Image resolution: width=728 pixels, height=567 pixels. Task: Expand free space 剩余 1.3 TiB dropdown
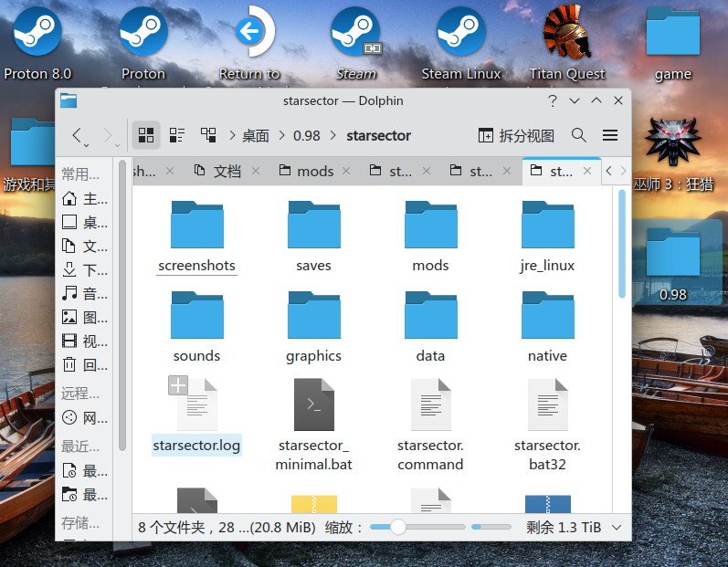tap(616, 527)
